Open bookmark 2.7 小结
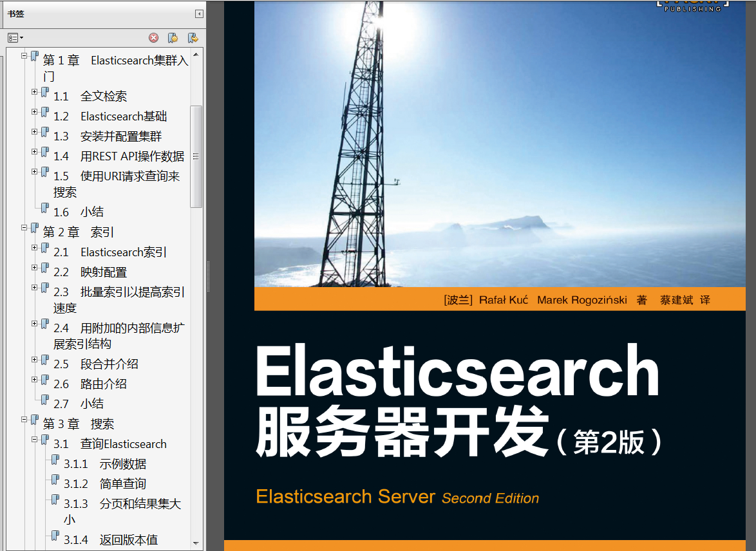756x551 pixels. click(x=79, y=404)
